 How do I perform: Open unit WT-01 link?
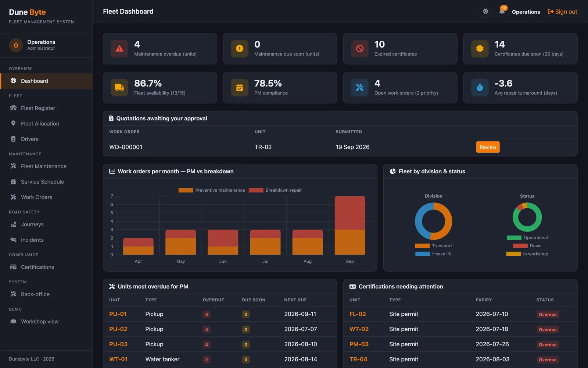click(118, 359)
